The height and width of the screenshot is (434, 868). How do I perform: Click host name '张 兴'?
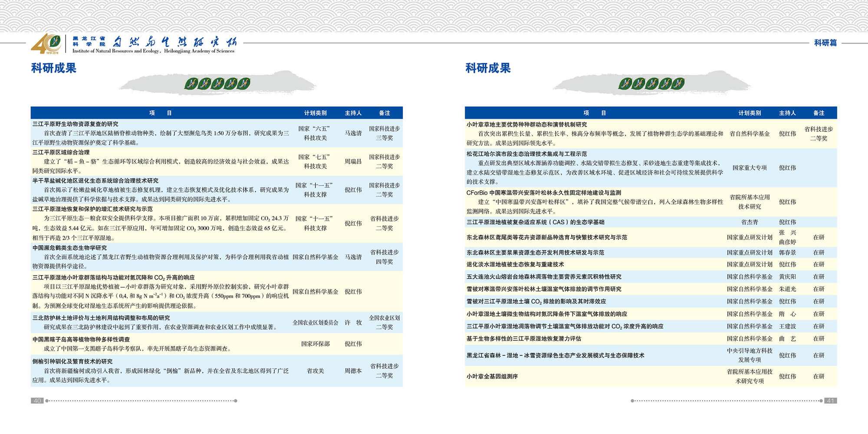pos(787,233)
